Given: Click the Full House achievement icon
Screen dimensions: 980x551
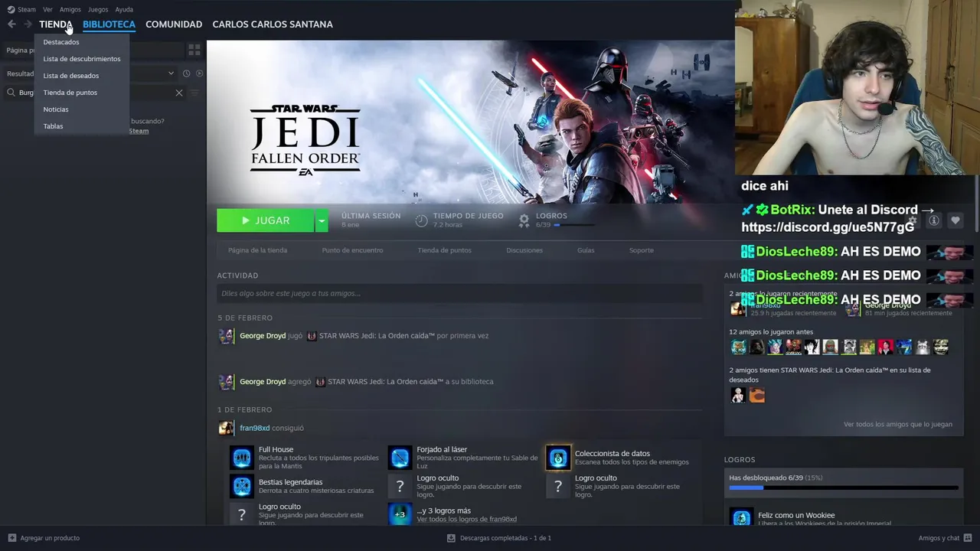Looking at the screenshot, I should click(x=242, y=458).
